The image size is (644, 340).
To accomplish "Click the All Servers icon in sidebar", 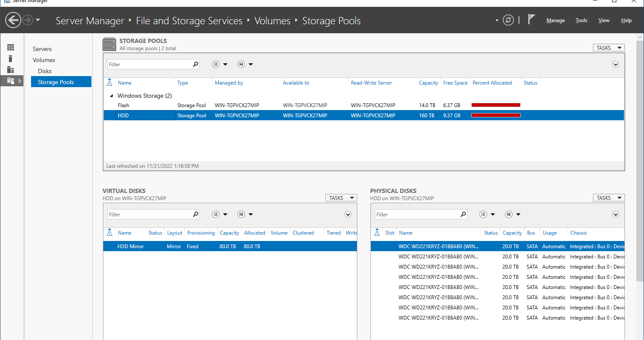I will click(x=11, y=70).
